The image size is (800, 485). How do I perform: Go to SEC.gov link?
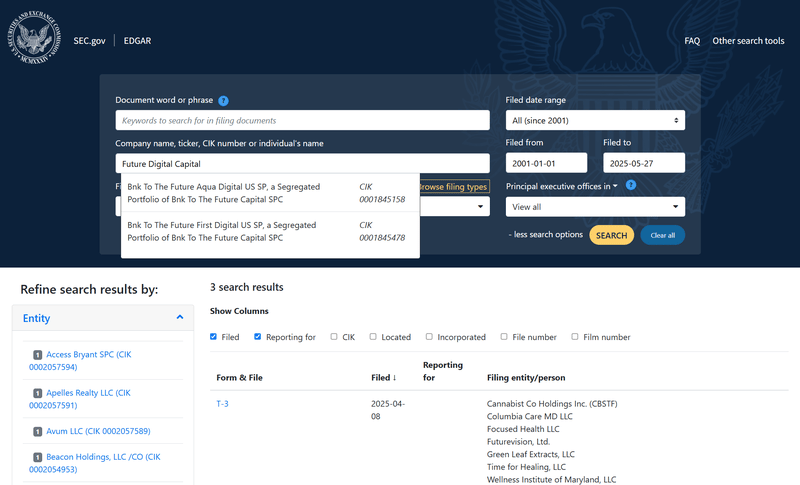pyautogui.click(x=89, y=41)
